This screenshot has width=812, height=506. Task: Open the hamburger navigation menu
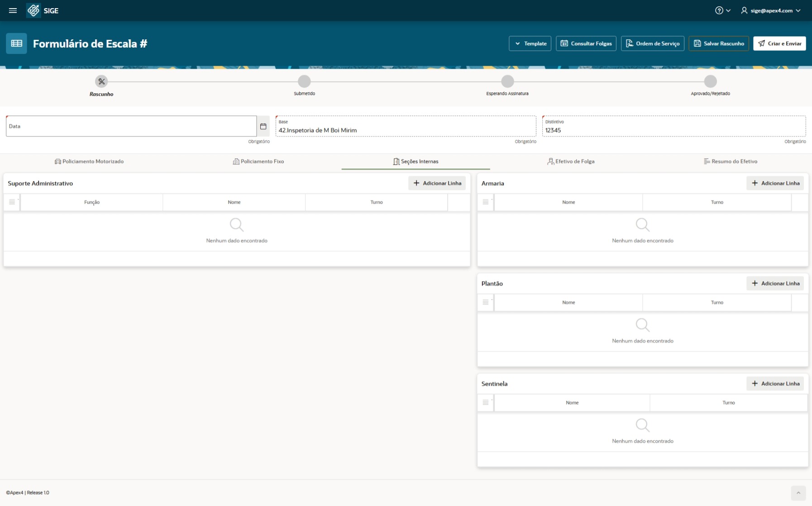tap(13, 10)
